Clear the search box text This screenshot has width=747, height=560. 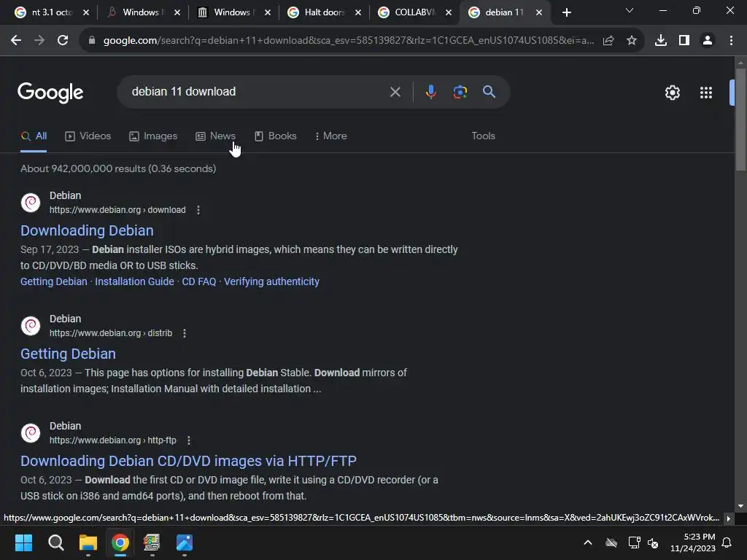pyautogui.click(x=395, y=92)
